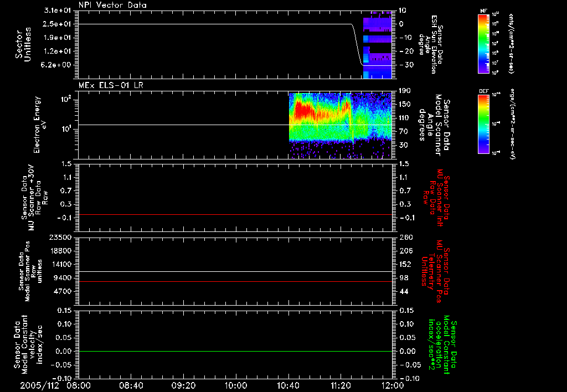
Task: Click the 'MU Scanner +30V Raw Data' axis title
Action: (x=34, y=198)
